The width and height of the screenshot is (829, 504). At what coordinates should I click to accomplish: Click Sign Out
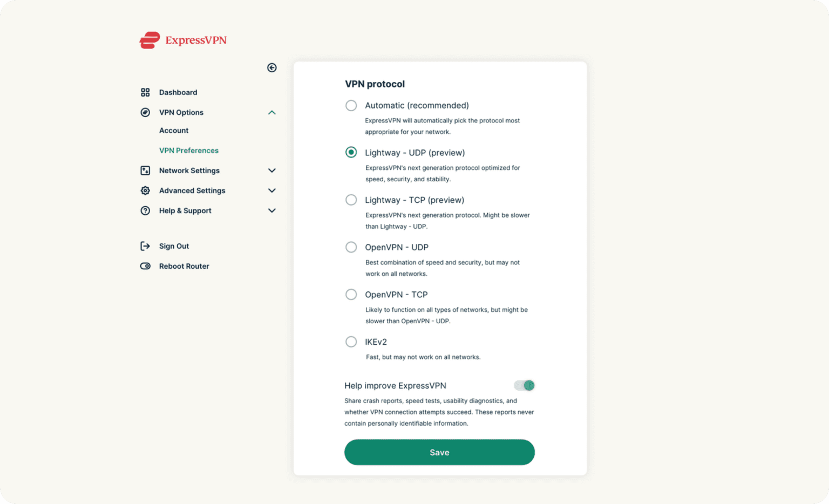point(173,246)
